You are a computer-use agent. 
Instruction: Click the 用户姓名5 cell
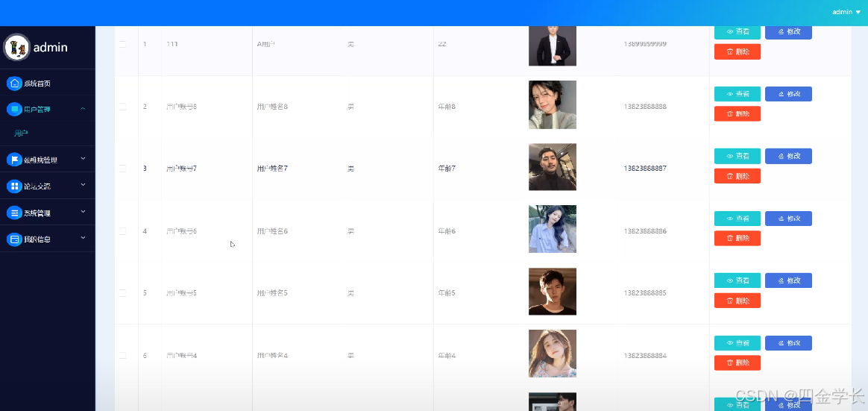coord(272,293)
